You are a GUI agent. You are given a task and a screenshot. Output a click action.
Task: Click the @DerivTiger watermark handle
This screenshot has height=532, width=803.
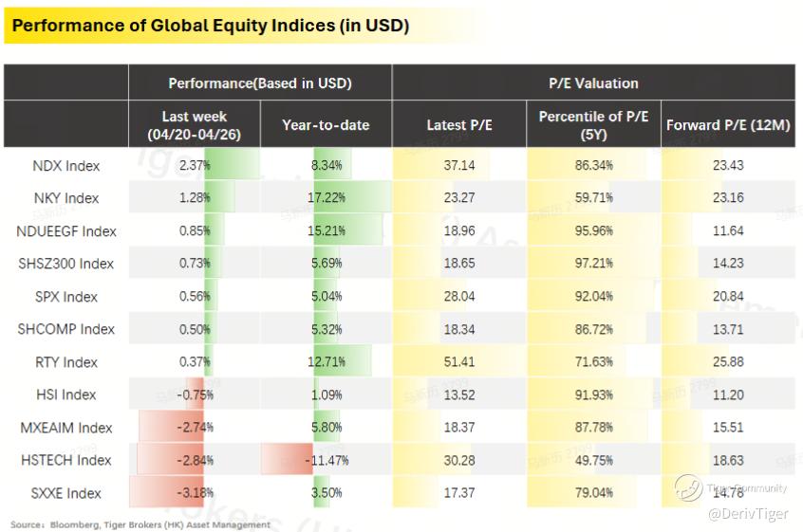click(x=748, y=514)
